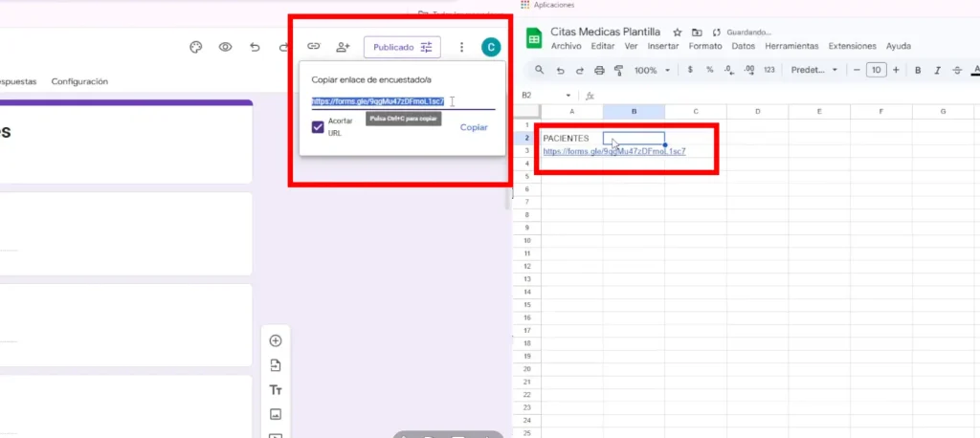Image resolution: width=980 pixels, height=438 pixels.
Task: Click the Copiar button
Action: point(474,127)
